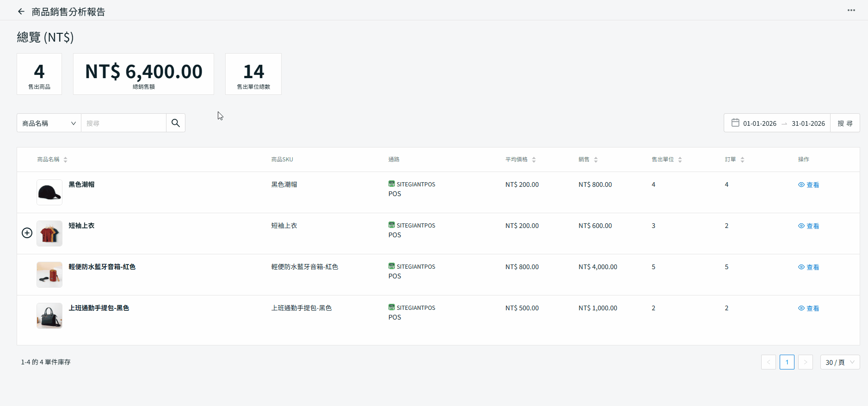
Task: View details for 輕便防水藍牙音箱-紅色
Action: coord(808,267)
